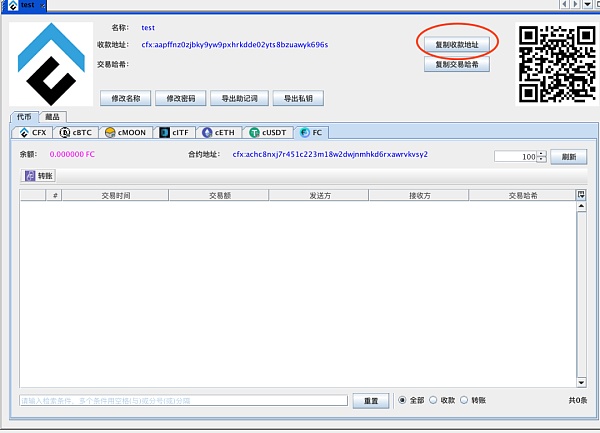This screenshot has height=433, width=600.
Task: Switch to the cETH token tab
Action: (220, 132)
